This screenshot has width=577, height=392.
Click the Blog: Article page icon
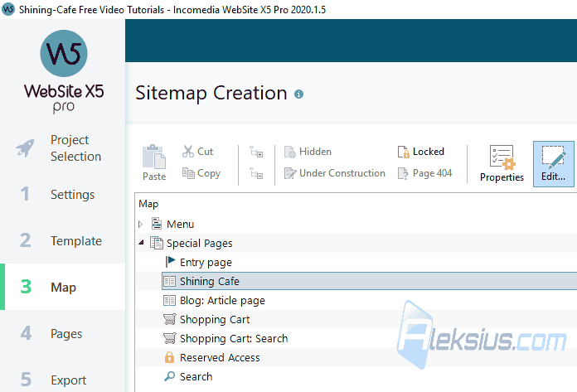pos(170,301)
